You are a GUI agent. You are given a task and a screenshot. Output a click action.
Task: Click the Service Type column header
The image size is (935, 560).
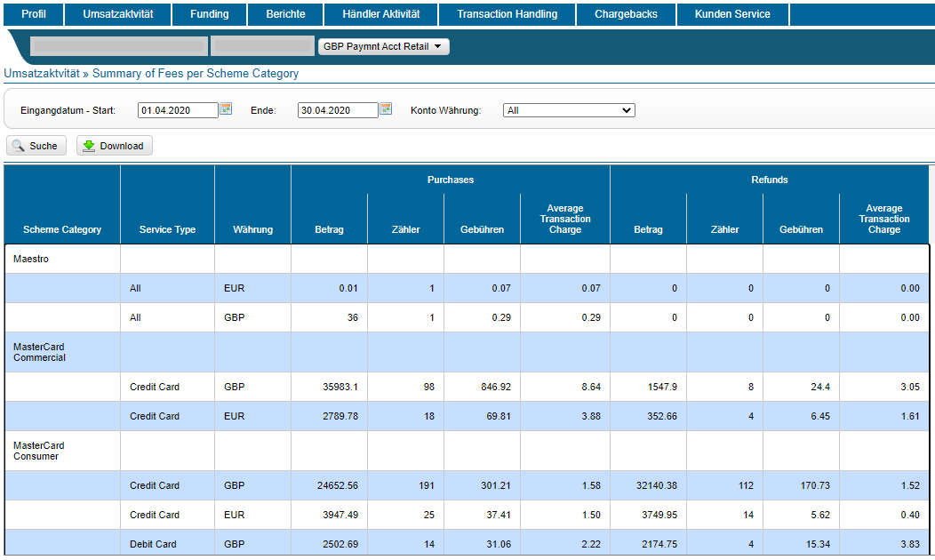click(167, 229)
